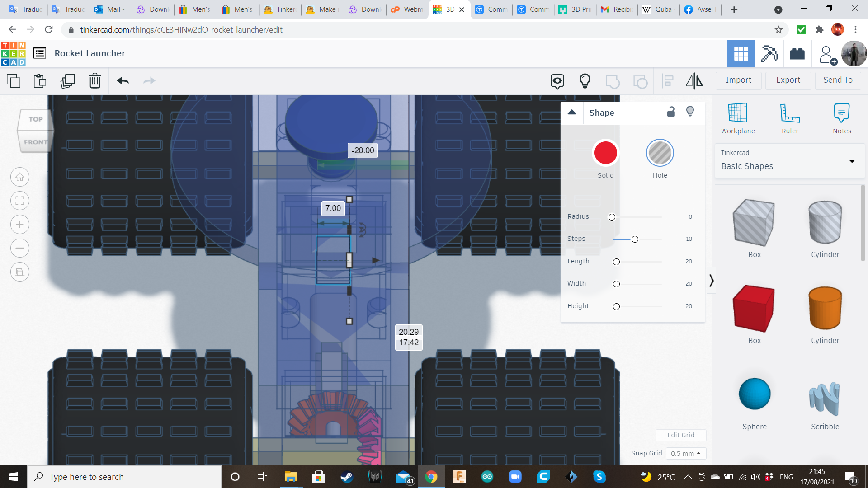868x488 pixels.
Task: Click the Edit Grid button
Action: click(680, 435)
